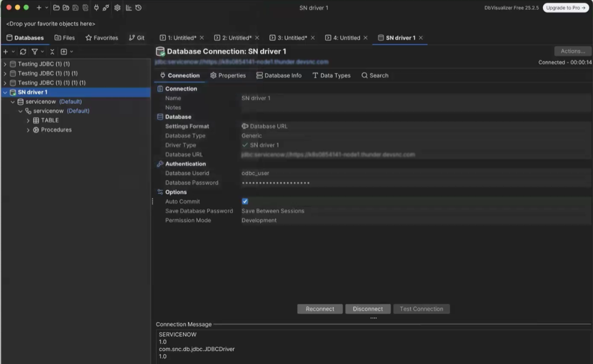
Task: Click the Upgrade to Pro button
Action: [566, 7]
